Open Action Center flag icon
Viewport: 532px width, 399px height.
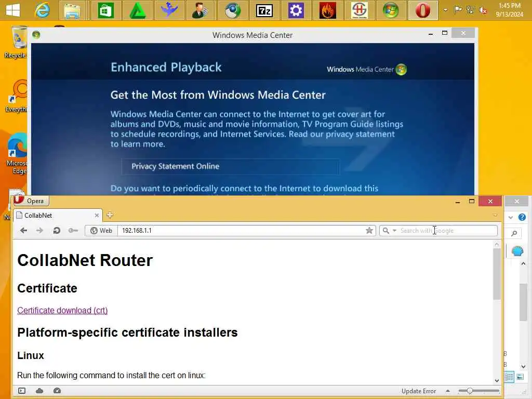tap(458, 10)
